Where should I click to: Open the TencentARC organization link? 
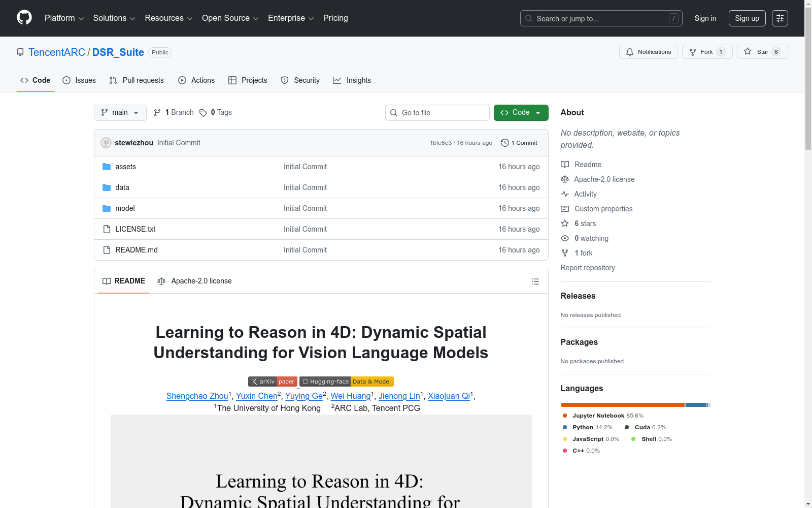[x=57, y=52]
